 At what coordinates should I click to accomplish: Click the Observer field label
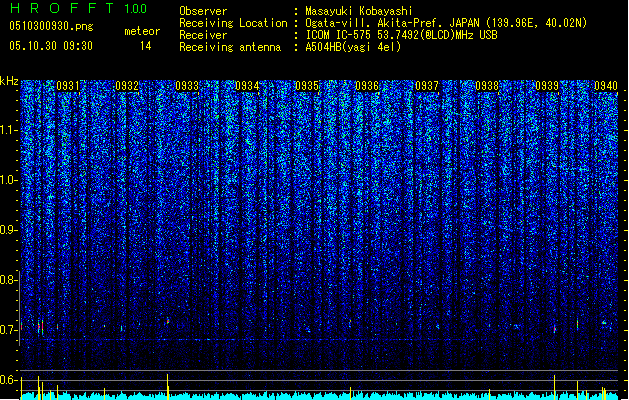point(203,11)
